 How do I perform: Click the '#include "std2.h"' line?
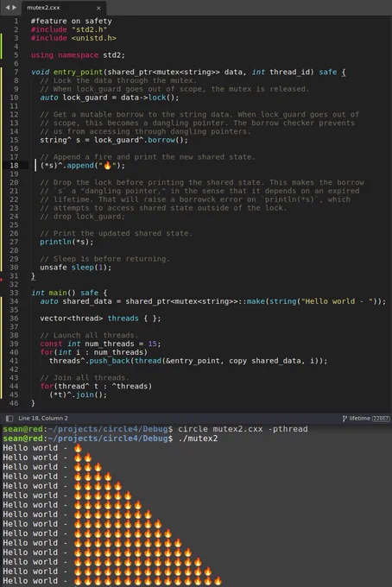click(69, 29)
